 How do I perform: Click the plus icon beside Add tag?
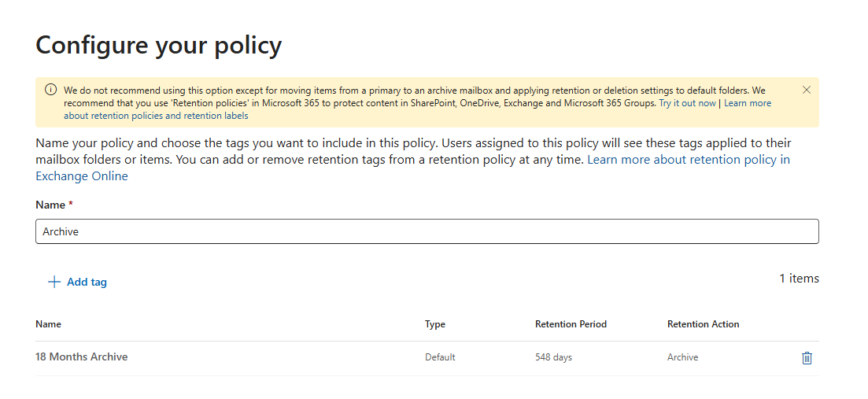[54, 283]
